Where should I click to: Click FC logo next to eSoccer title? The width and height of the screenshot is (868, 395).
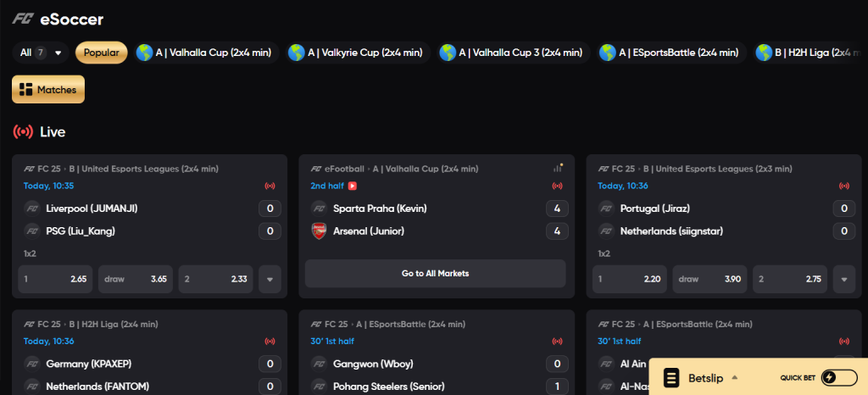pyautogui.click(x=23, y=19)
